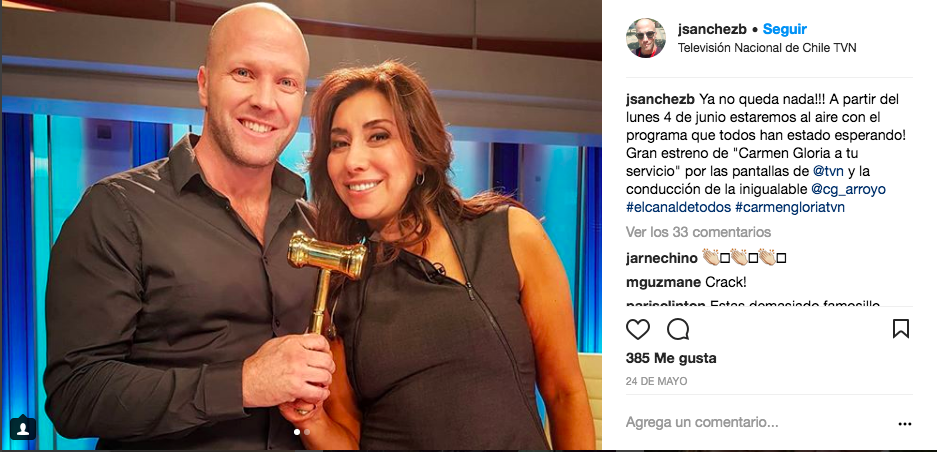
Task: Open location Televisión Nacional de Chile TVN
Action: [767, 48]
